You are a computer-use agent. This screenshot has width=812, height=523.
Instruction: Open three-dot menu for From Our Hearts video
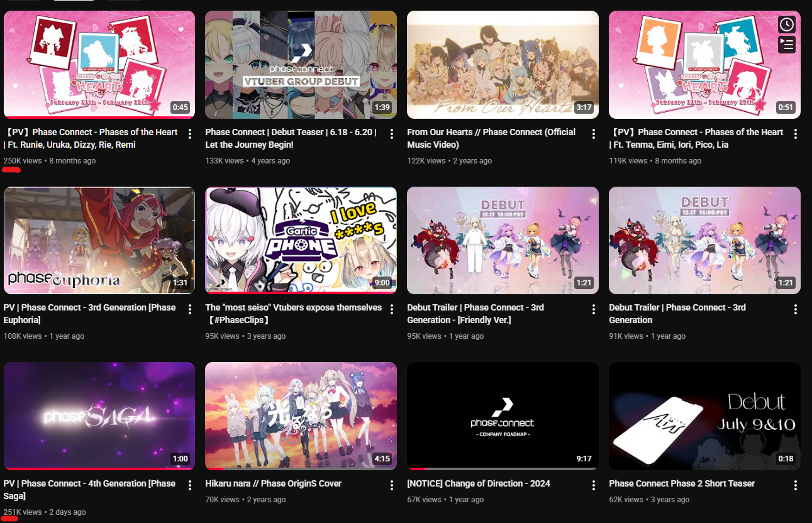[594, 134]
